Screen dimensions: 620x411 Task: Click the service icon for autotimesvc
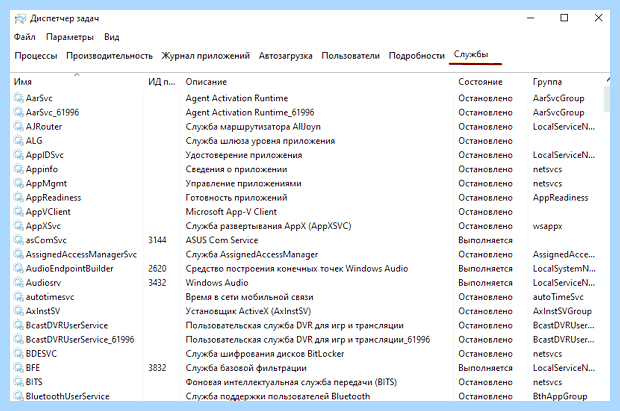click(x=18, y=297)
